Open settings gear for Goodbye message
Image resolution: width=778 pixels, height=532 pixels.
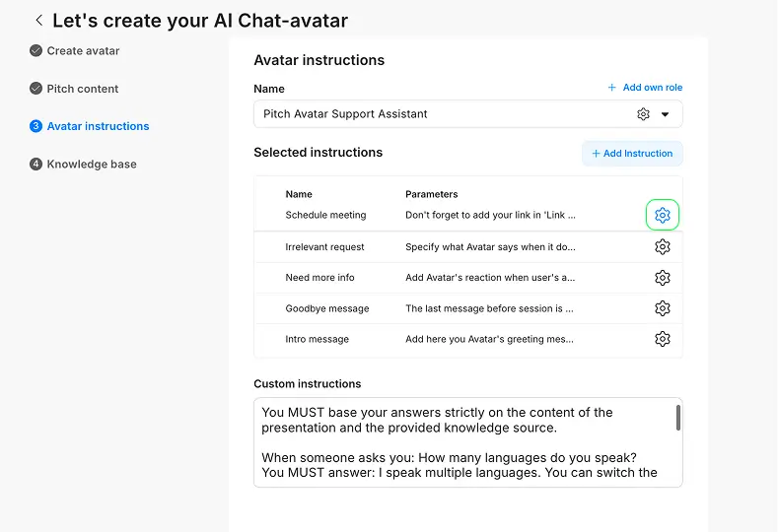point(662,308)
